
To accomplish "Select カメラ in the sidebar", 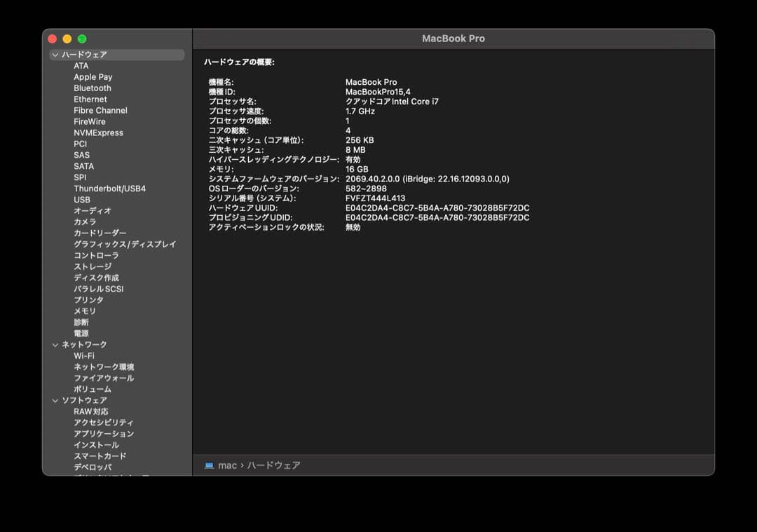I will (84, 221).
